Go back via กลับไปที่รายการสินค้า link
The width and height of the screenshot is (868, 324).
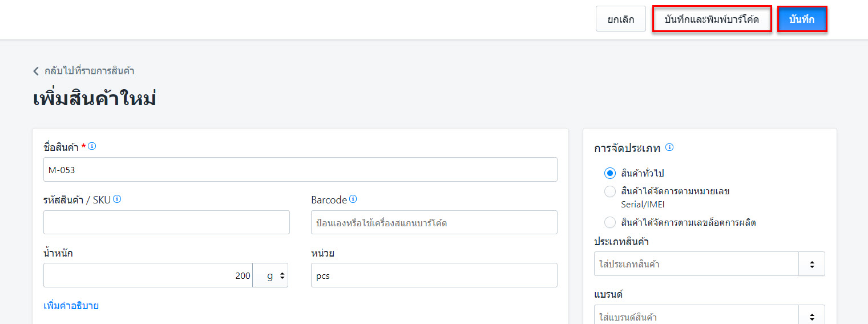point(89,71)
